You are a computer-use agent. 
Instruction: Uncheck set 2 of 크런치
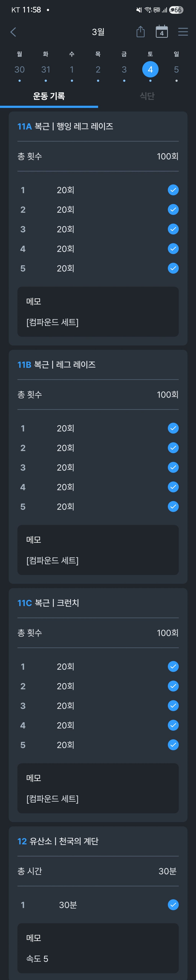[173, 686]
